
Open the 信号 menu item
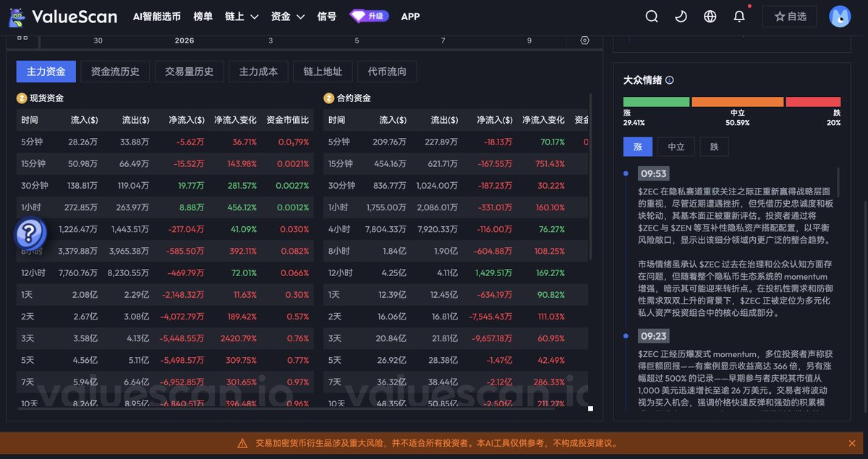(327, 16)
